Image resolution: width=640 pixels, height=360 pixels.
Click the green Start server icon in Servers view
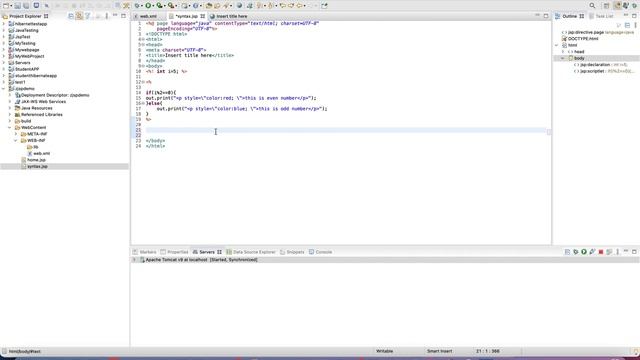coord(584,252)
